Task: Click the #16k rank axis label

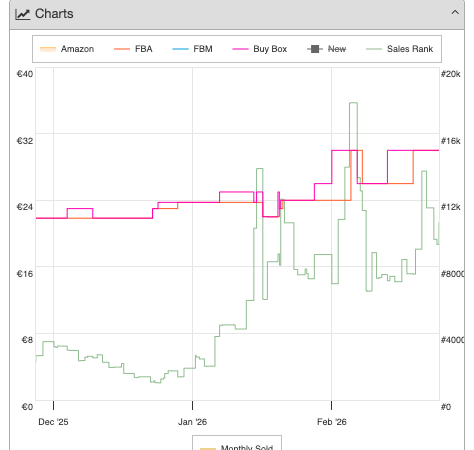Action: point(451,141)
